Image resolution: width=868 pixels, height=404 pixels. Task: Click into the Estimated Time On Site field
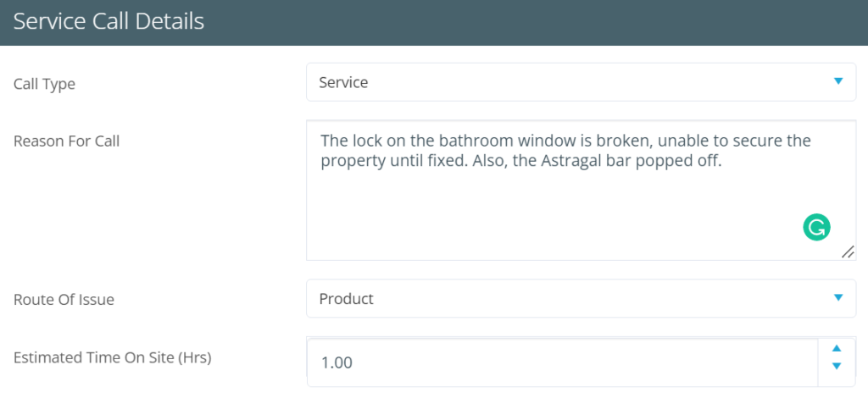point(559,362)
